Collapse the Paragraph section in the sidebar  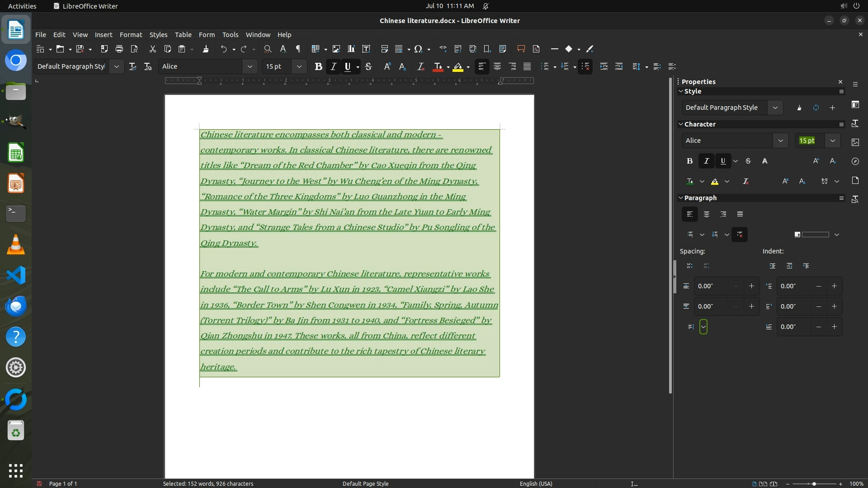[681, 198]
